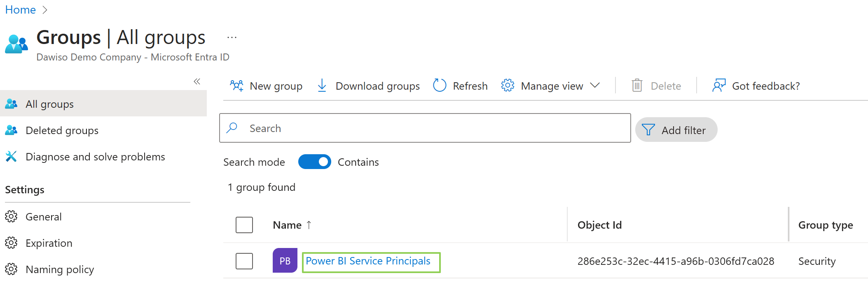Collapse the left navigation pane
This screenshot has width=868, height=285.
coord(197,81)
